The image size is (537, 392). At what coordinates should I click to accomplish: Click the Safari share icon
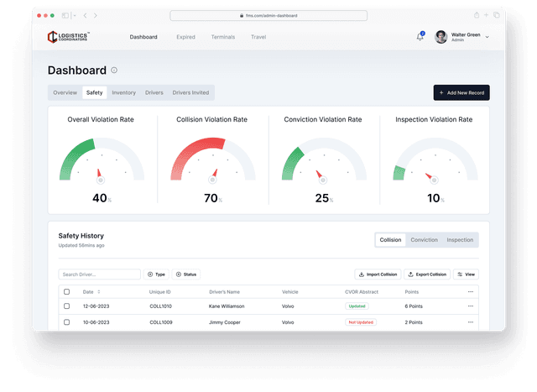pos(477,15)
